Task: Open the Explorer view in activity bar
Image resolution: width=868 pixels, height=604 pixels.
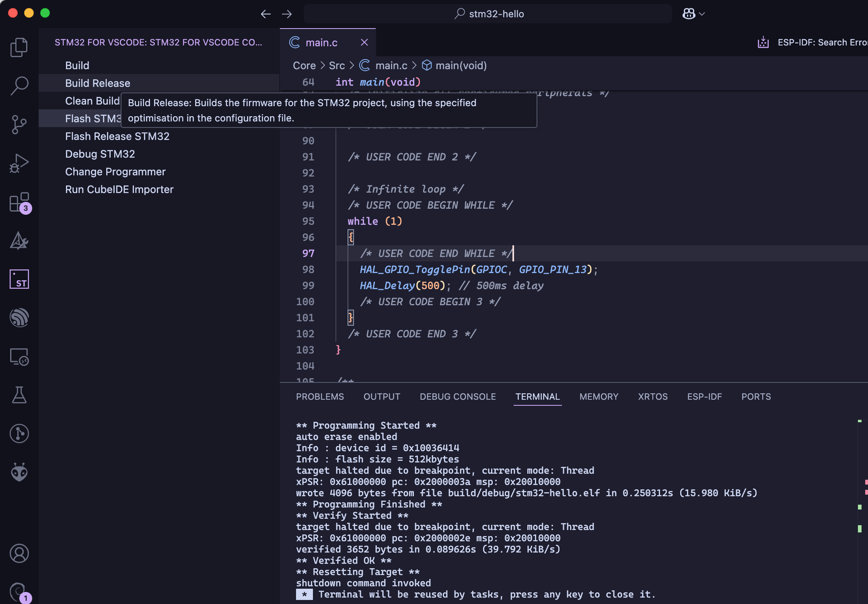Action: coord(19,47)
